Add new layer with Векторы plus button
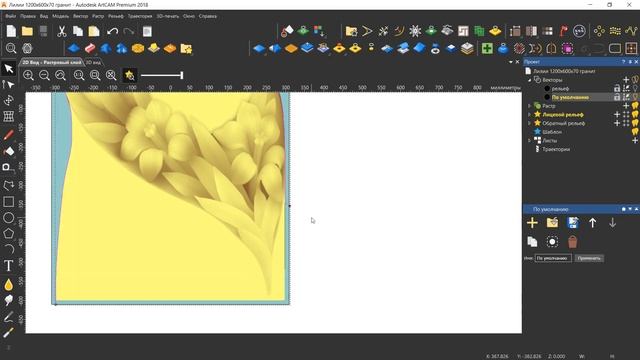This screenshot has height=360, width=640. tap(626, 80)
